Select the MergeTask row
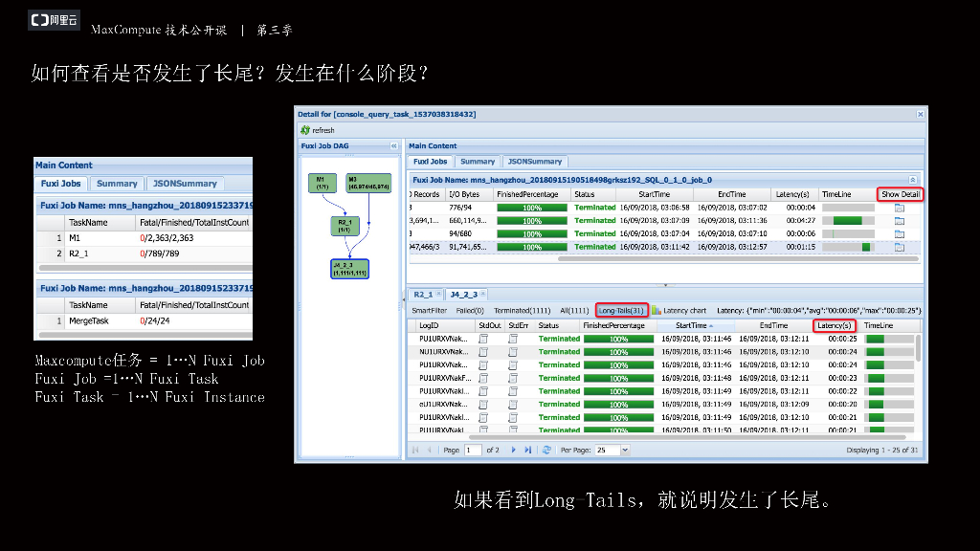Screen dimensions: 980x551 [145, 321]
